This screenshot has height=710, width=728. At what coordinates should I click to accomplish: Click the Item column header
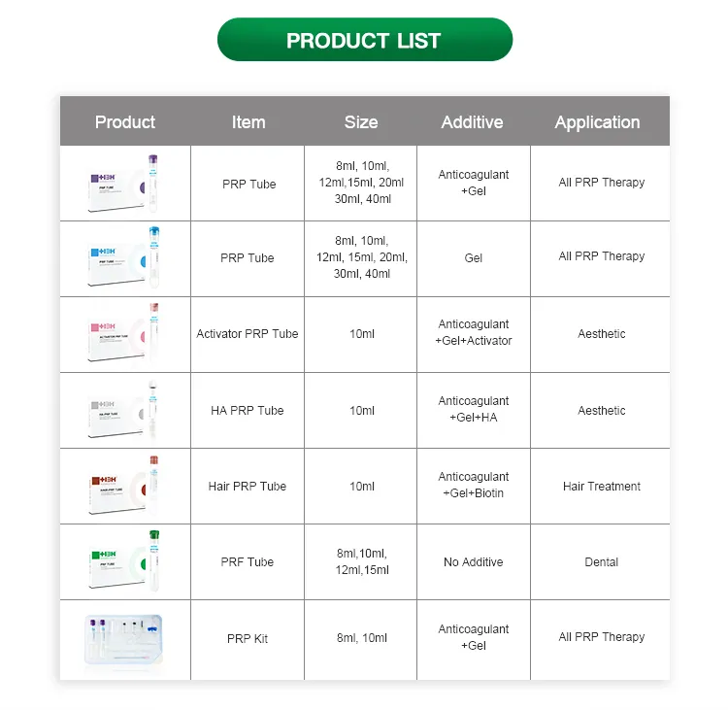(x=248, y=121)
